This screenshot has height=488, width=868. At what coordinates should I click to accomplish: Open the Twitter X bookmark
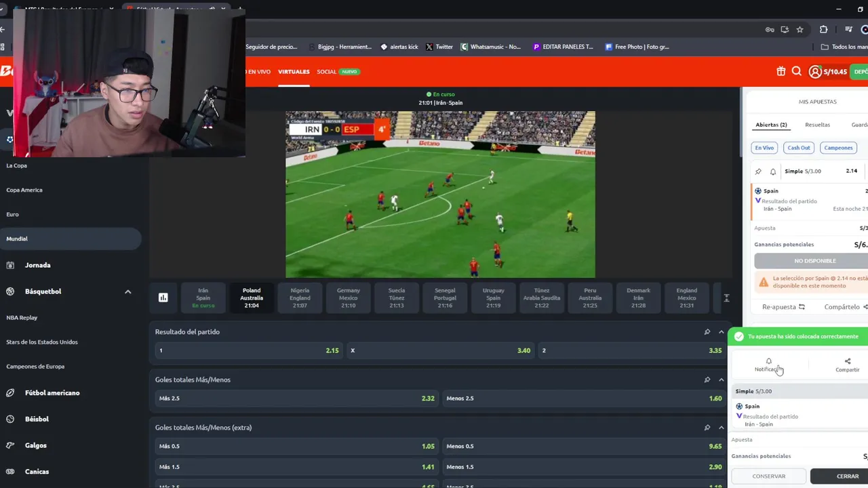(439, 47)
